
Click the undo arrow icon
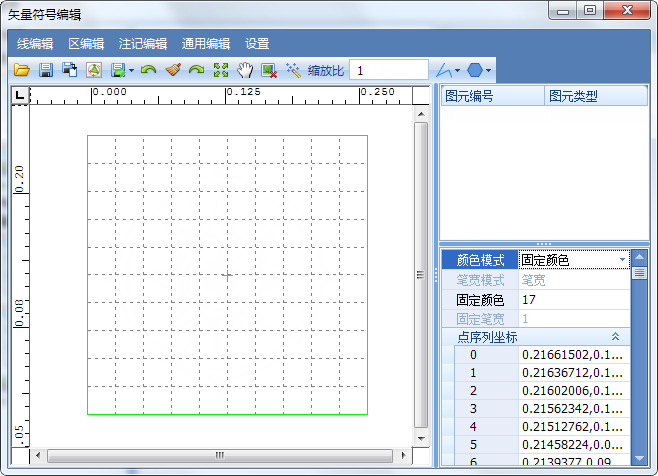point(148,71)
